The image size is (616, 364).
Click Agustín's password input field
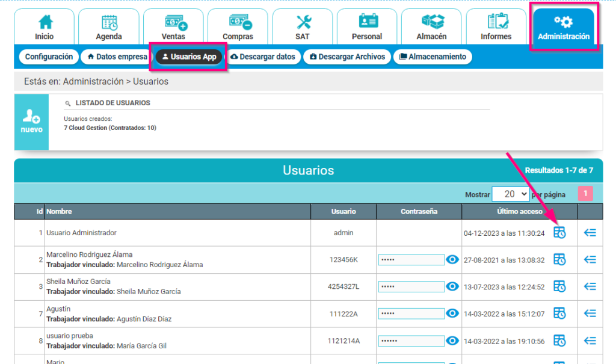click(x=411, y=313)
